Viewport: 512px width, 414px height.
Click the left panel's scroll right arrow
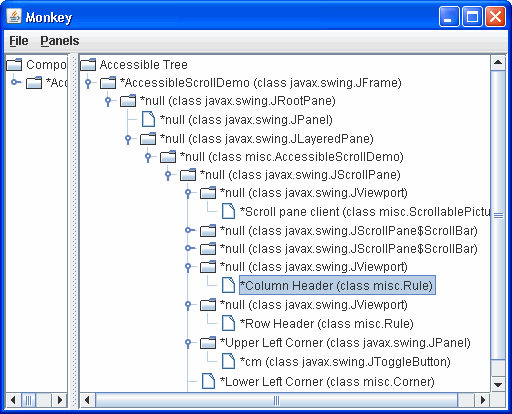click(x=60, y=399)
